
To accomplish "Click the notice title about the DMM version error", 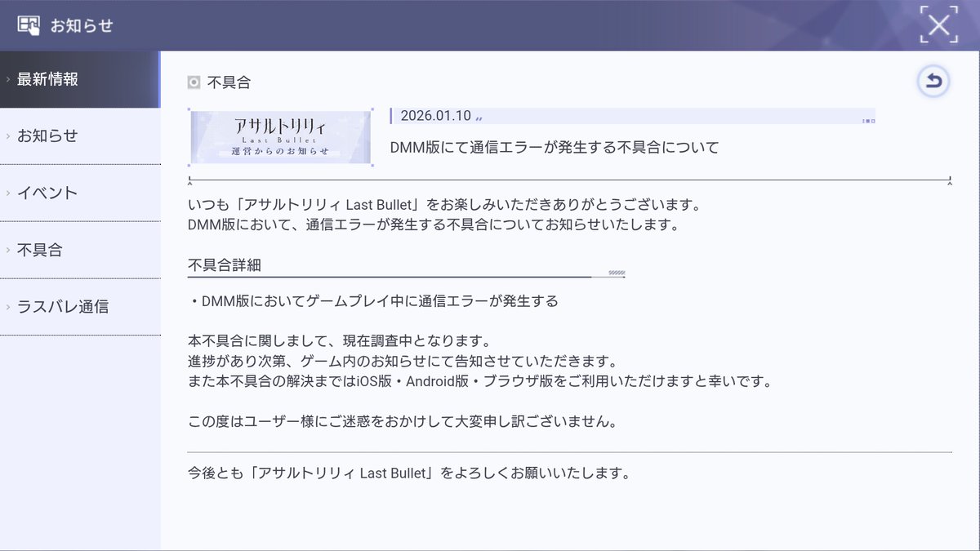I will [557, 147].
